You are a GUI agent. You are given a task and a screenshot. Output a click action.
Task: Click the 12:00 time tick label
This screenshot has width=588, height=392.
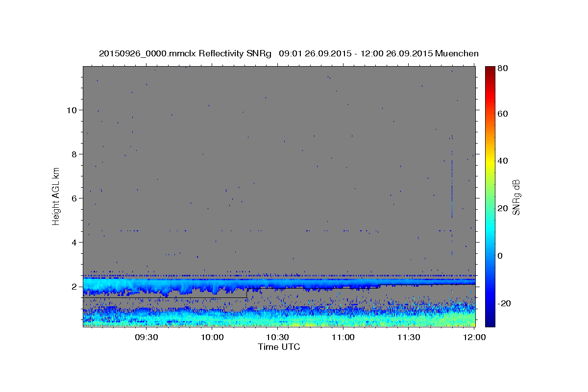coord(474,338)
